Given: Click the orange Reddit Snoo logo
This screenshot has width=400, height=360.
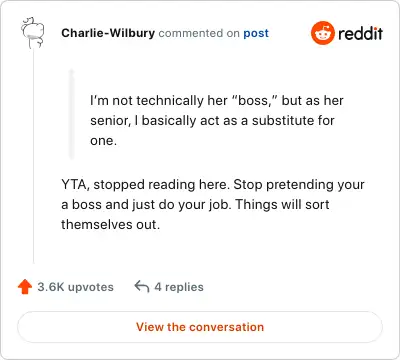Looking at the screenshot, I should point(322,33).
